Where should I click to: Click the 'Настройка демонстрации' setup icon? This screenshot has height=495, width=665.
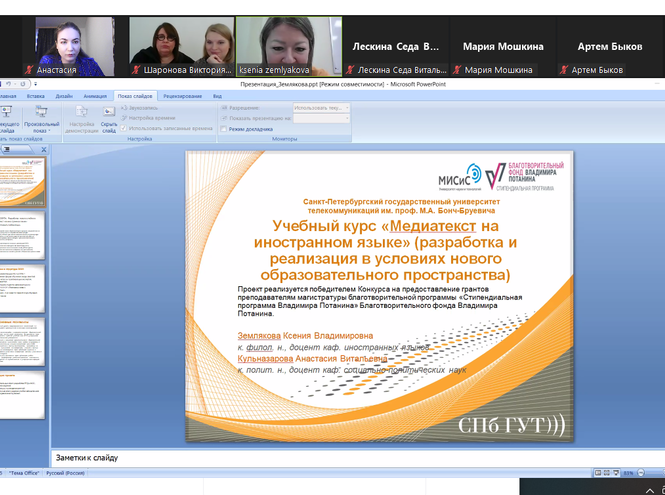(81, 113)
